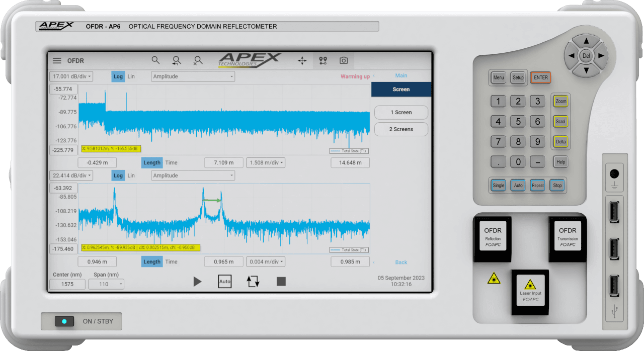Screen dimensions: 644x351
Task: Select the four-arrow pan icon
Action: point(302,61)
